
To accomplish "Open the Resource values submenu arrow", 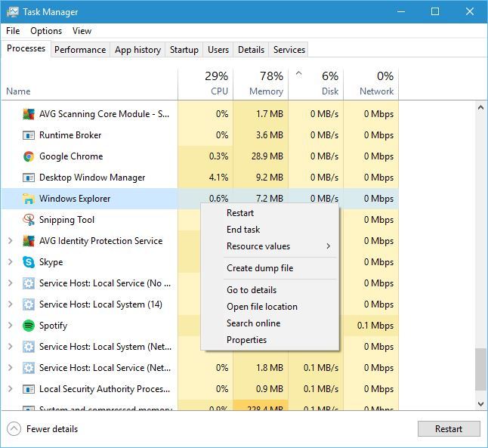I will pos(329,246).
